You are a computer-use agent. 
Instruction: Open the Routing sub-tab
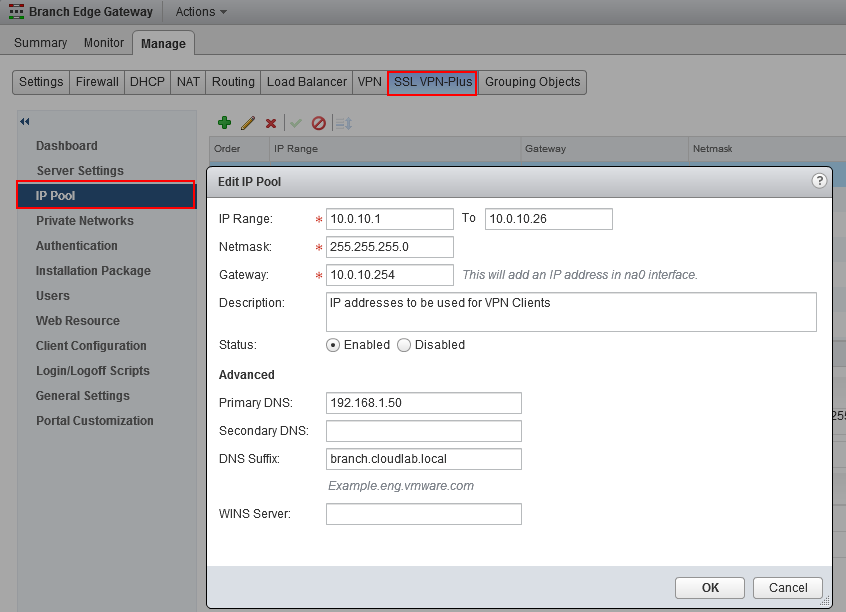233,82
